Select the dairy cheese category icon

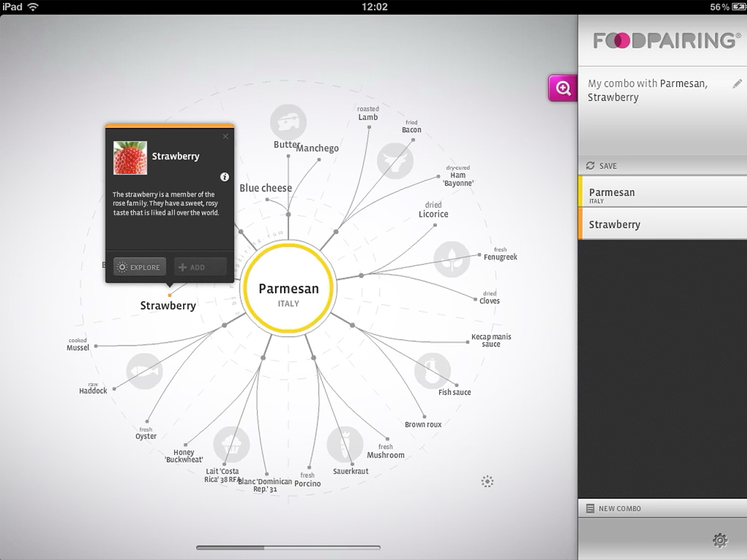click(288, 121)
